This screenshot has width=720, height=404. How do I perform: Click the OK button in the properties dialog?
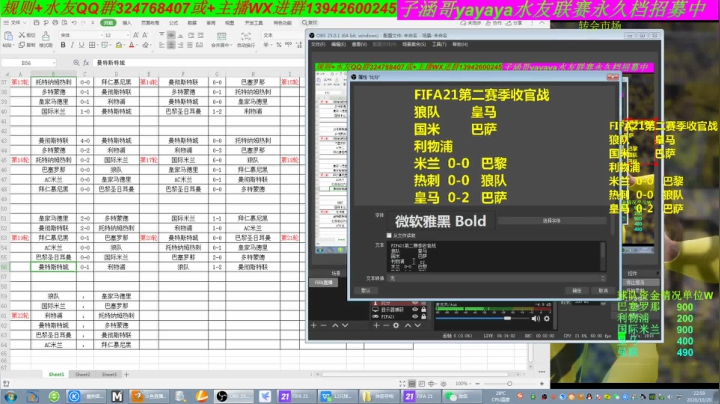(x=577, y=291)
